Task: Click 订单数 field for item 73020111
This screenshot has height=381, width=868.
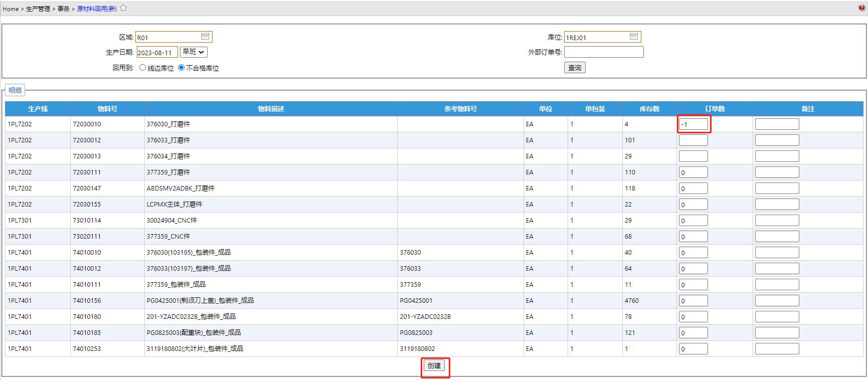Action: click(693, 237)
